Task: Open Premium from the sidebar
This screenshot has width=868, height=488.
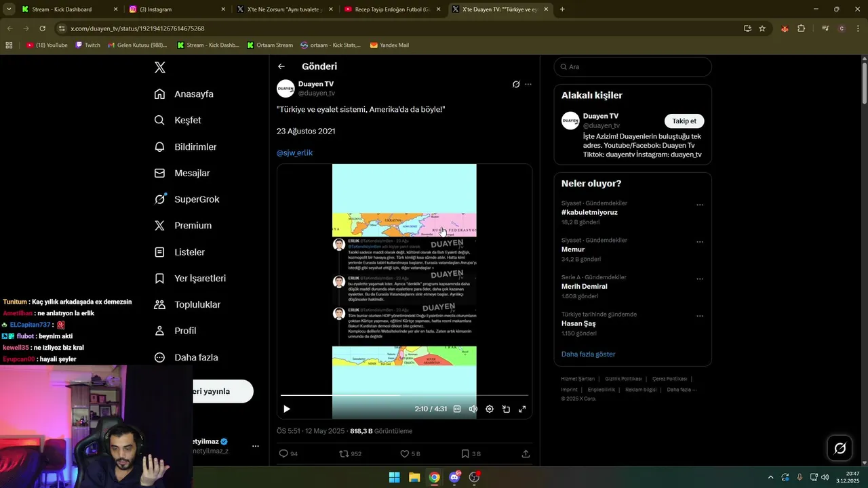Action: (x=182, y=225)
